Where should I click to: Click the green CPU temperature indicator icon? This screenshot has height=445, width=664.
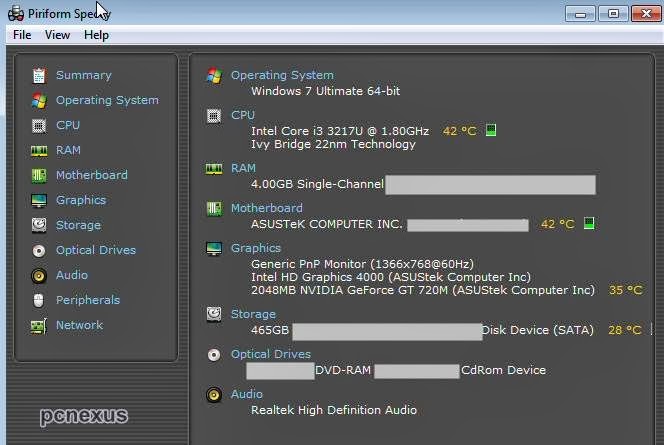tap(491, 130)
